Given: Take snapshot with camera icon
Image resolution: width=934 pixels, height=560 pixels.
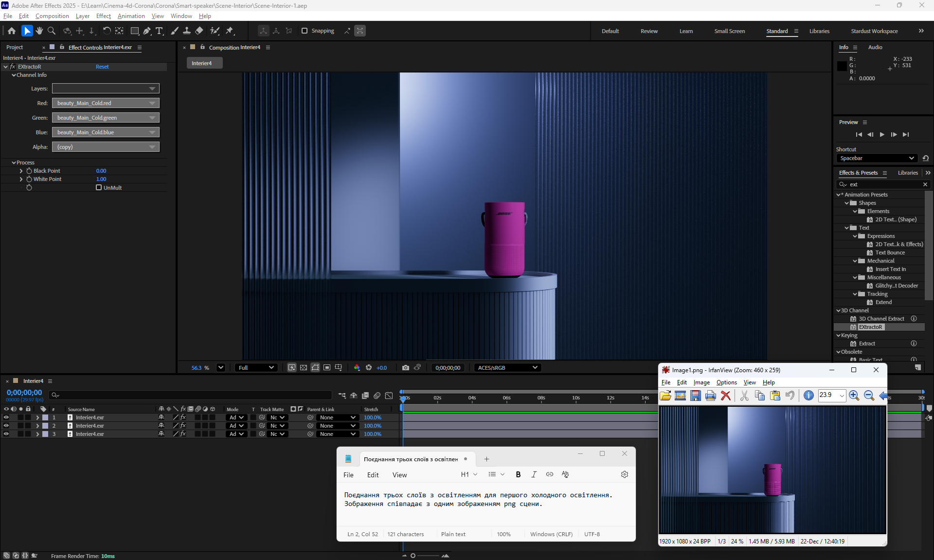Looking at the screenshot, I should [405, 368].
